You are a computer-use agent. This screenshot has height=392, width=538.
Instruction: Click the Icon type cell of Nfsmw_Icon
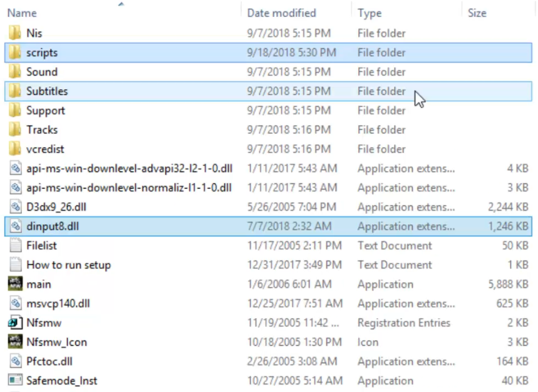click(368, 343)
